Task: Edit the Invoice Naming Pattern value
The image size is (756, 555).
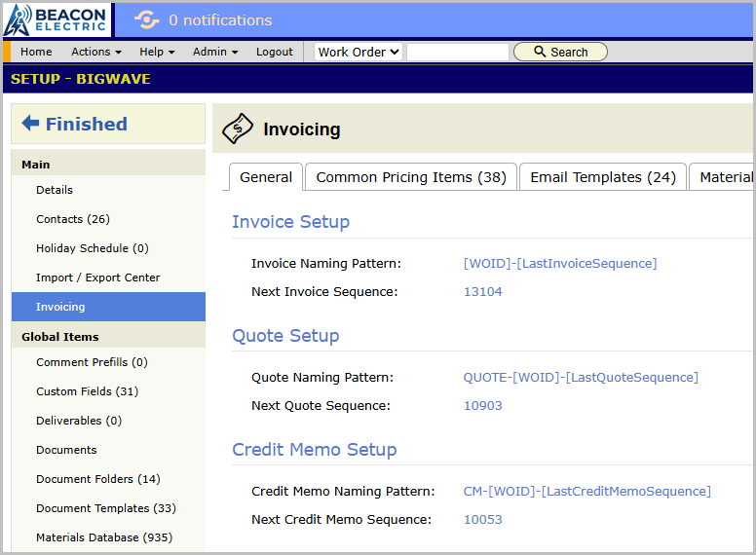Action: coord(560,264)
